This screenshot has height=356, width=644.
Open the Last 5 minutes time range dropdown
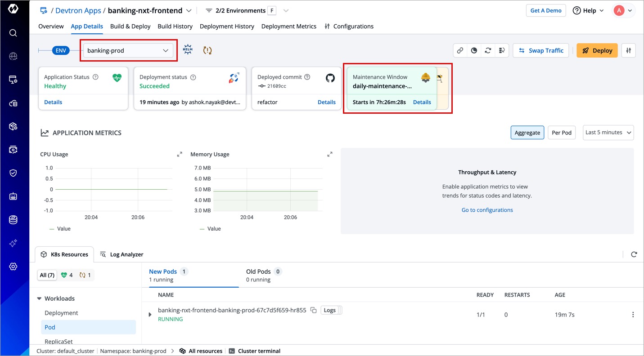[608, 133]
